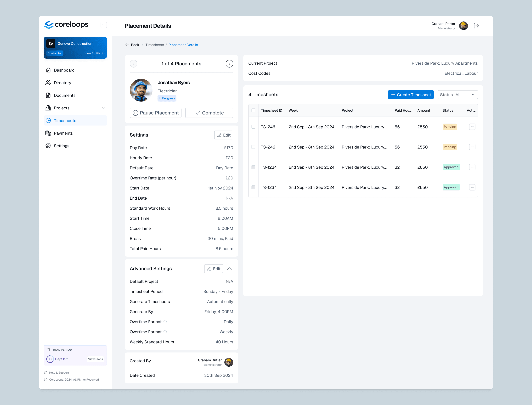Viewport: 532px width, 405px height.
Task: Click the Create Timesheet button
Action: pyautogui.click(x=411, y=95)
